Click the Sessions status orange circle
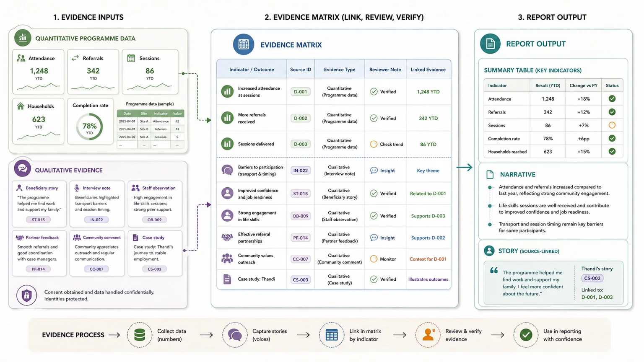Viewport: 644px width, 362px height. pyautogui.click(x=612, y=125)
